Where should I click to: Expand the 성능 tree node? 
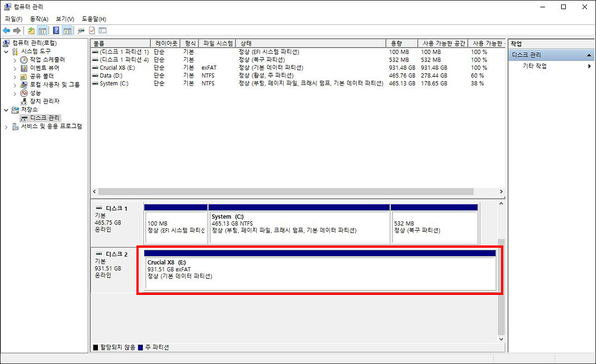click(x=15, y=93)
